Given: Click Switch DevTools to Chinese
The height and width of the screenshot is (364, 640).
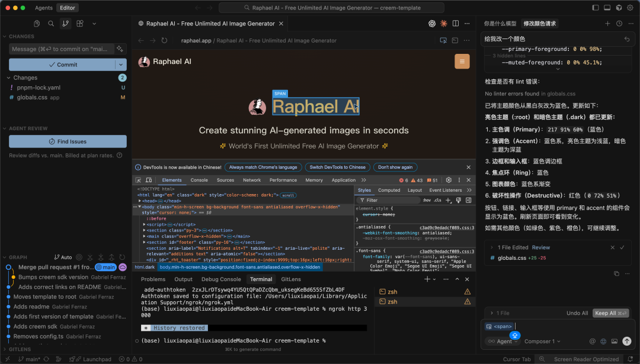Looking at the screenshot, I should click(337, 167).
